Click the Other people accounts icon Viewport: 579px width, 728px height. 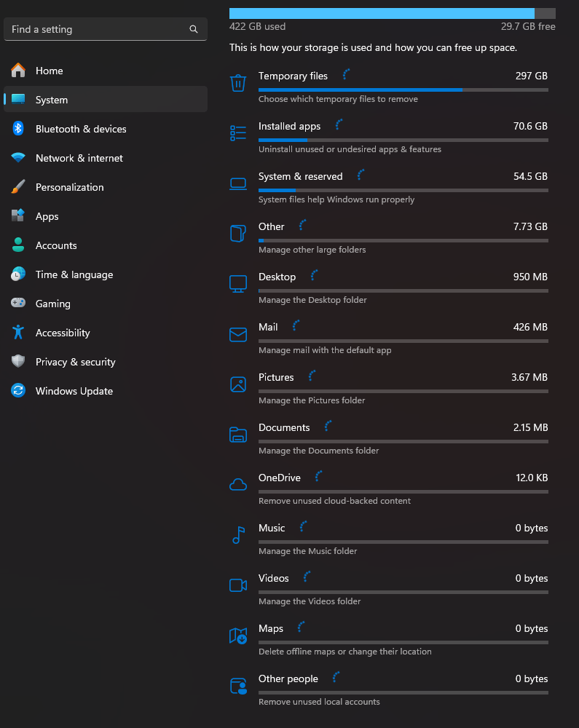tap(237, 686)
